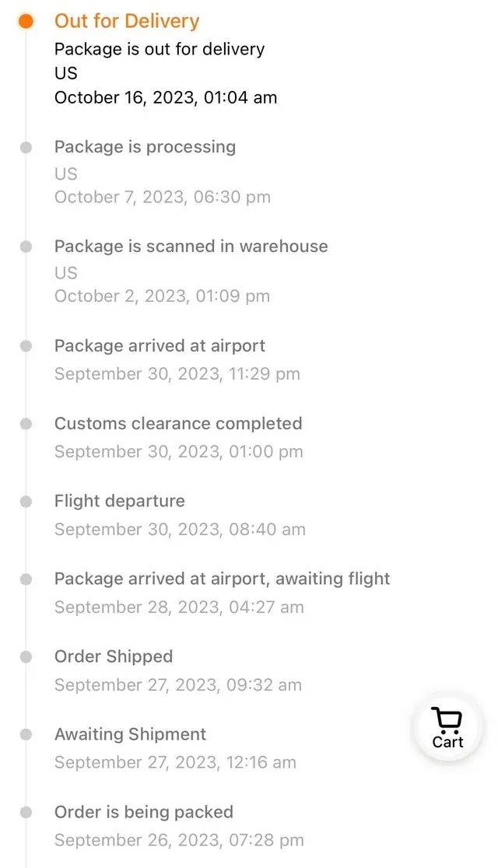This screenshot has height=868, width=498.
Task: Open the shopping Cart button
Action: tap(447, 728)
